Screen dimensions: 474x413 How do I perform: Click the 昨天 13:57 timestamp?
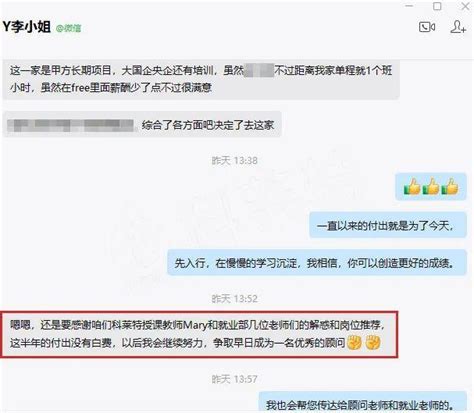point(235,379)
